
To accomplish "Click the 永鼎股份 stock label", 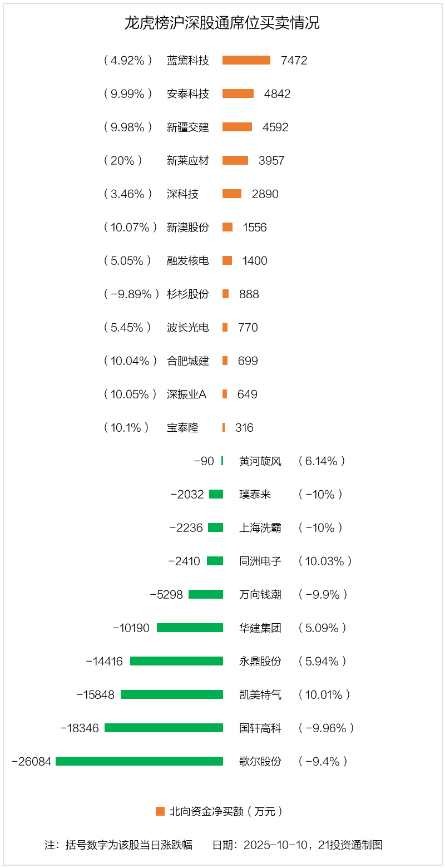I will pyautogui.click(x=260, y=661).
